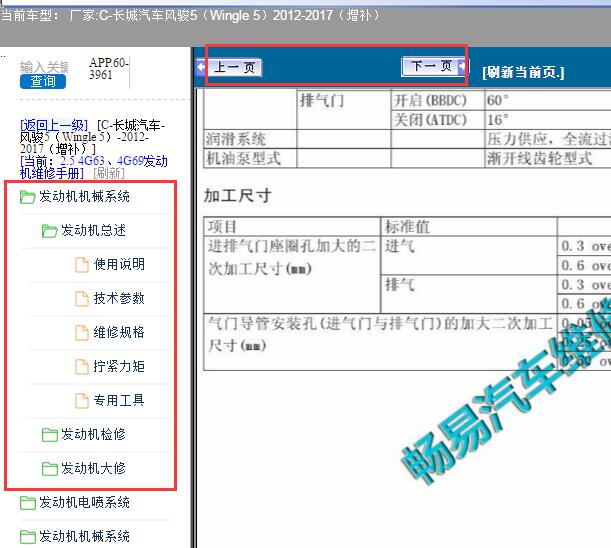The width and height of the screenshot is (611, 548).
Task: Click the 返回上一级 link
Action: pos(54,125)
